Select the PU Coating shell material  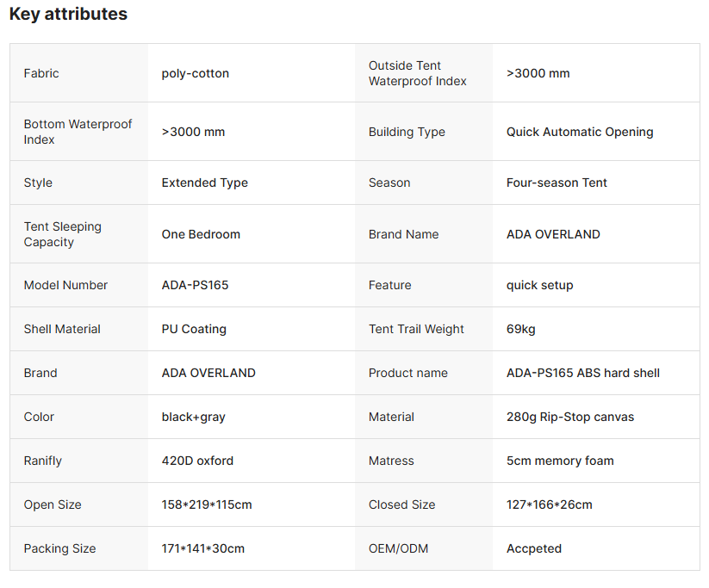[x=194, y=329]
